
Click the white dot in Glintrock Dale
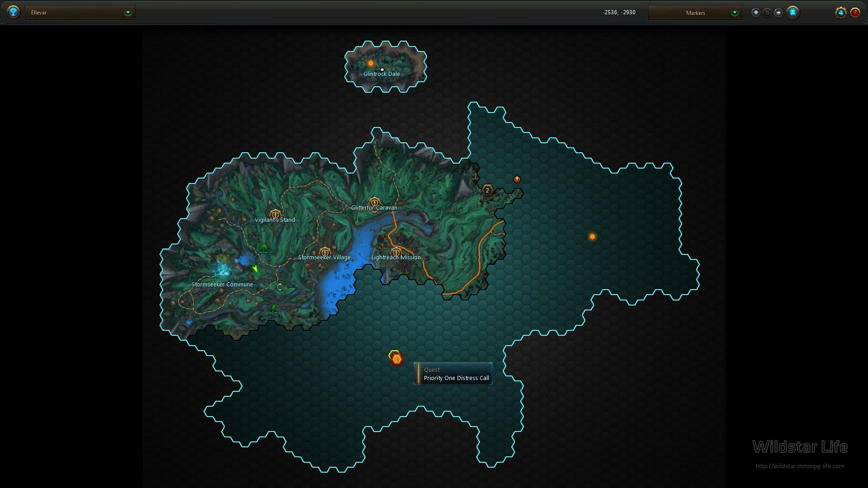382,70
